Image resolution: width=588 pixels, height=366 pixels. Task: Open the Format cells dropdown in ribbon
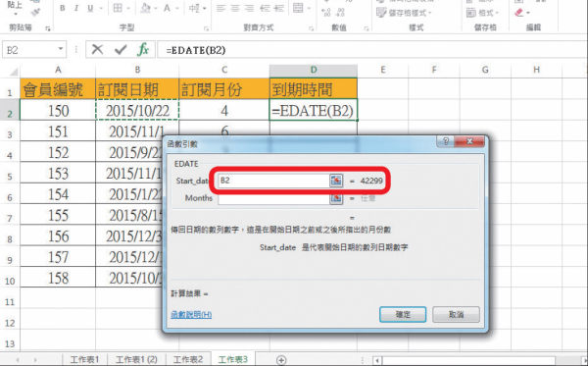click(482, 13)
